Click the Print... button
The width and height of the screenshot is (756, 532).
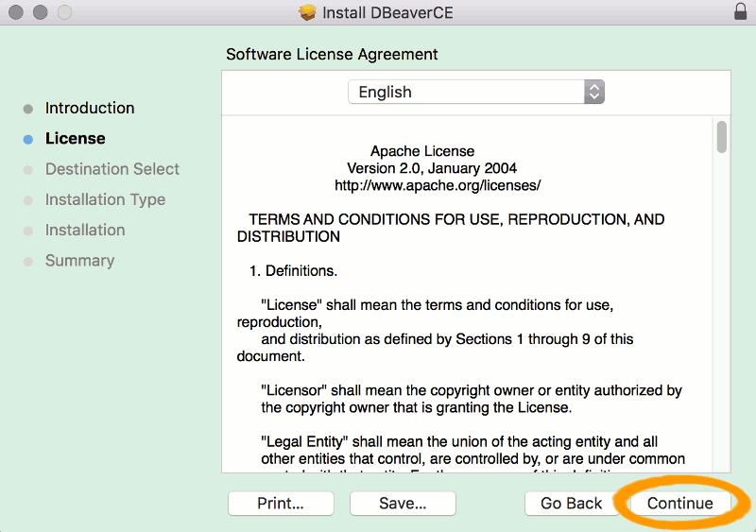(x=281, y=503)
